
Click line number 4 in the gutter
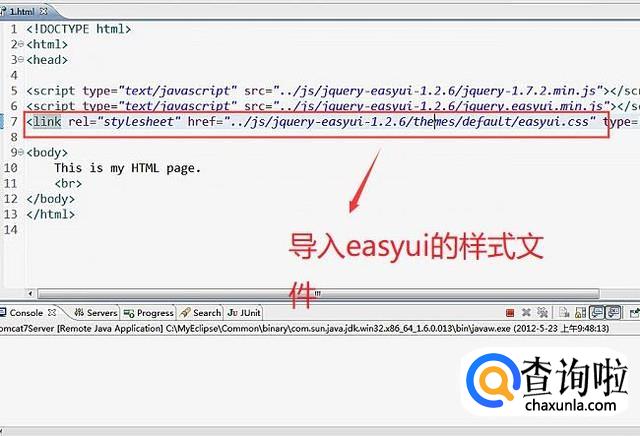[14, 75]
